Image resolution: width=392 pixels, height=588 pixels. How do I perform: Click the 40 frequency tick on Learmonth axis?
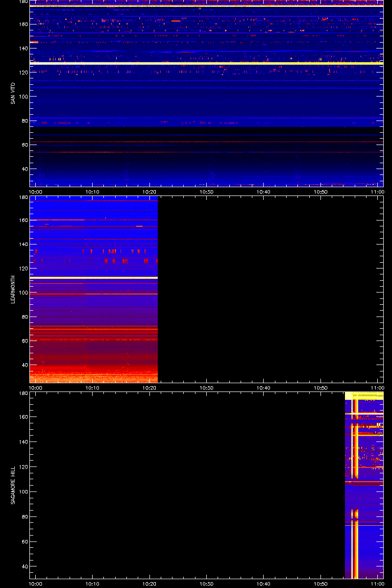pyautogui.click(x=24, y=365)
